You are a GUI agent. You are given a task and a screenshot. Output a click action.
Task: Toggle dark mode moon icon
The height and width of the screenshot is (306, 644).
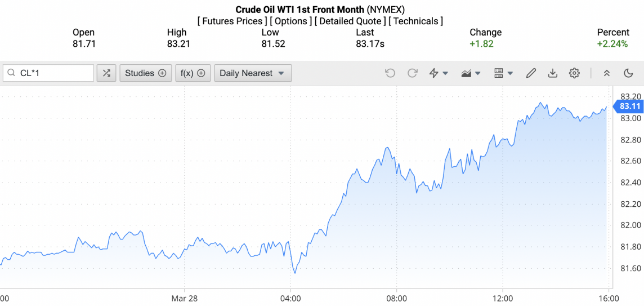click(x=629, y=73)
